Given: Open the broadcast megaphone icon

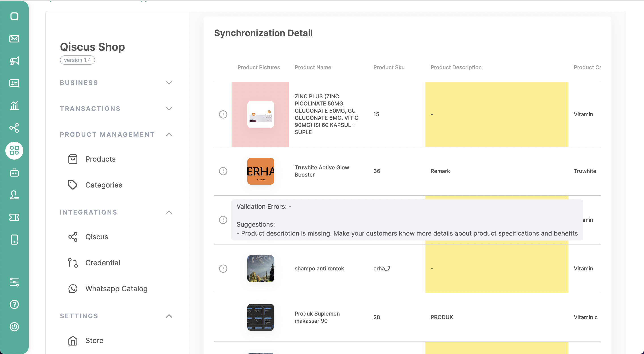Looking at the screenshot, I should click(14, 61).
